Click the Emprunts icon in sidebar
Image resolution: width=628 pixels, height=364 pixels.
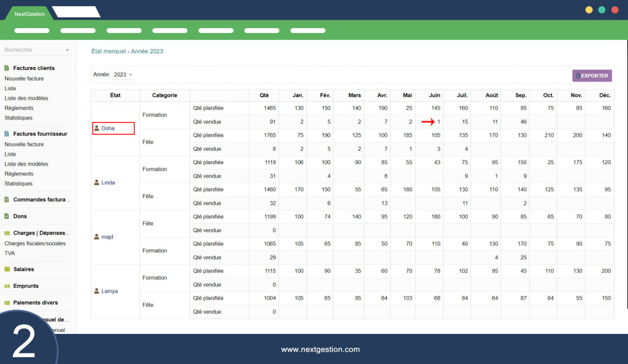click(7, 286)
